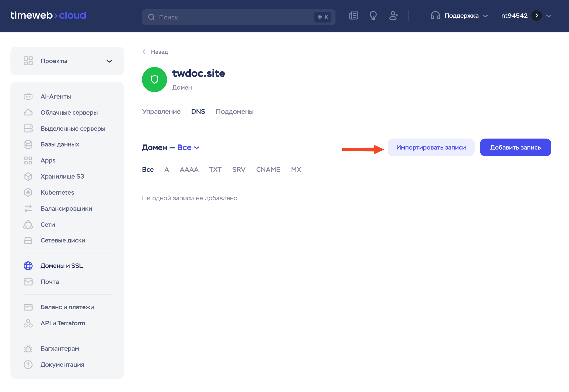Go back via the Назад link

click(x=155, y=52)
